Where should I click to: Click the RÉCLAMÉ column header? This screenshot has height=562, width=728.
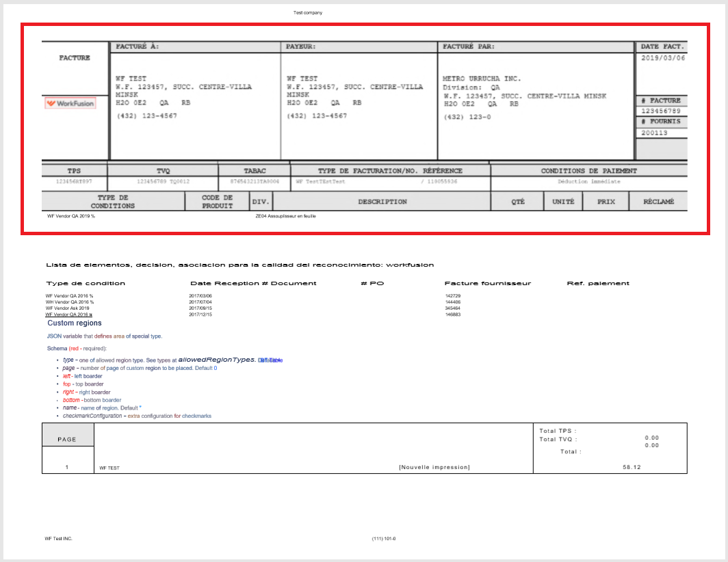pyautogui.click(x=658, y=202)
